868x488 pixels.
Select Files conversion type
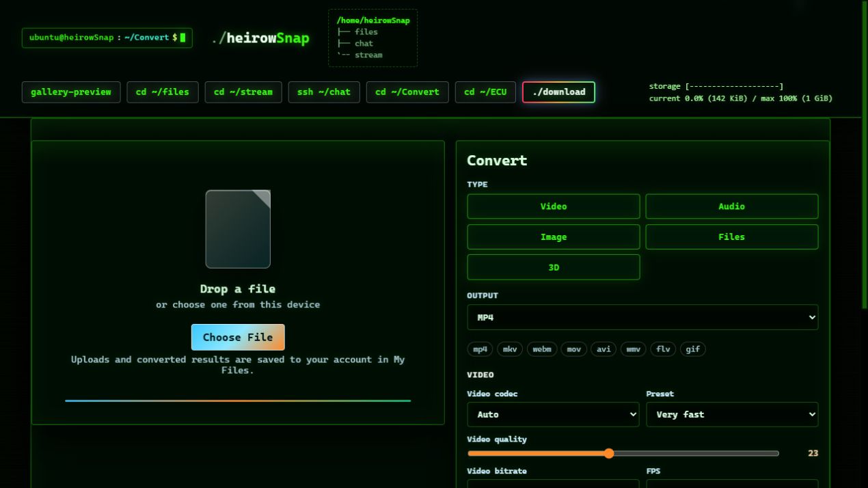(x=731, y=237)
